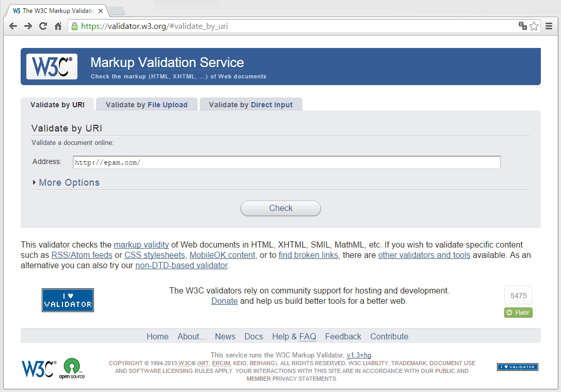The width and height of the screenshot is (561, 392).
Task: Open the Donate link
Action: click(224, 301)
